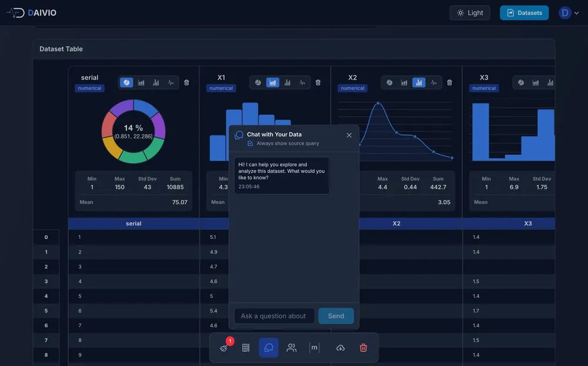Screen dimensions: 588x366
Task: Switch X2 column to pie chart view
Action: coord(389,82)
